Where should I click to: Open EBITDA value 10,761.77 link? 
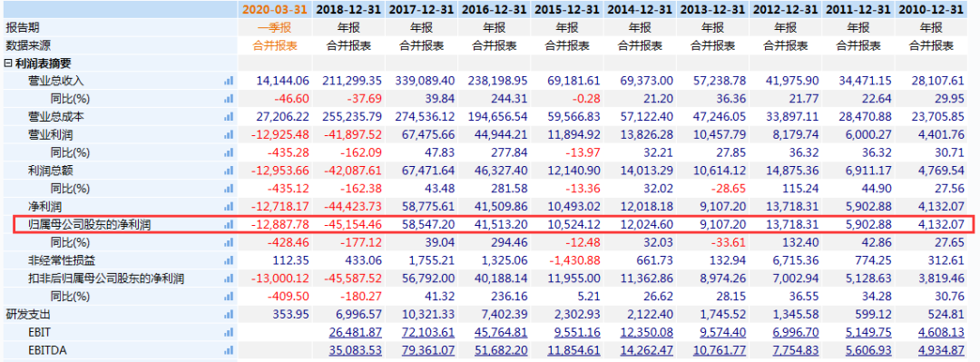[720, 350]
